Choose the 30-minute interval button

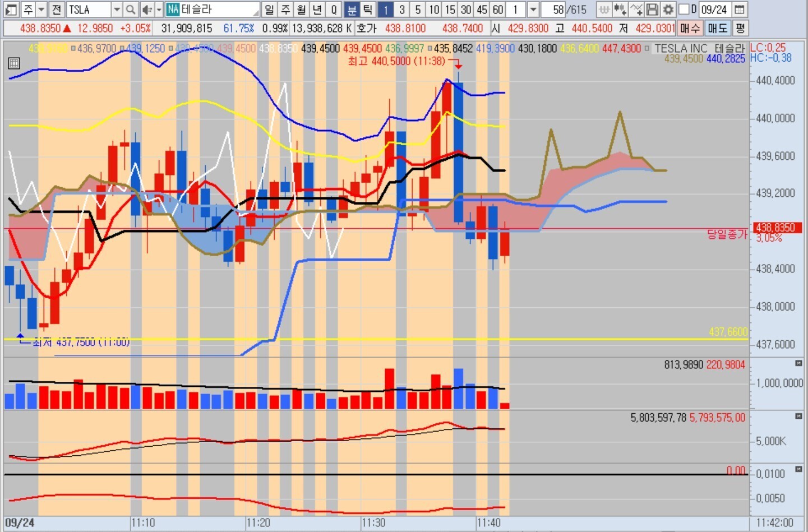pos(466,10)
